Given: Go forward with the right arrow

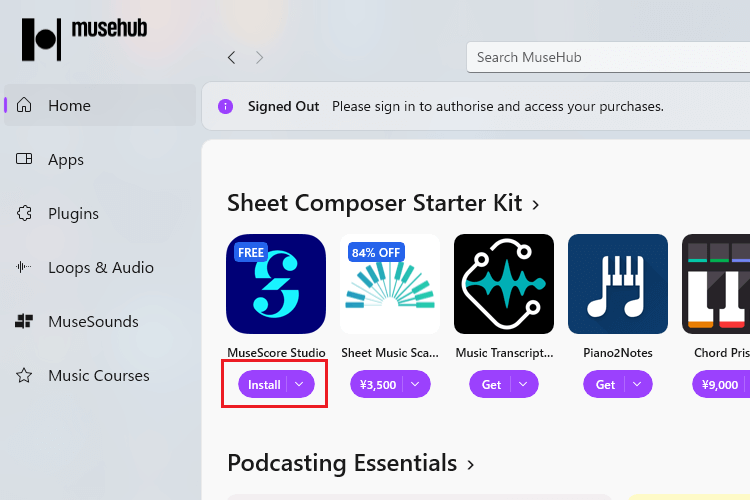Looking at the screenshot, I should (259, 57).
